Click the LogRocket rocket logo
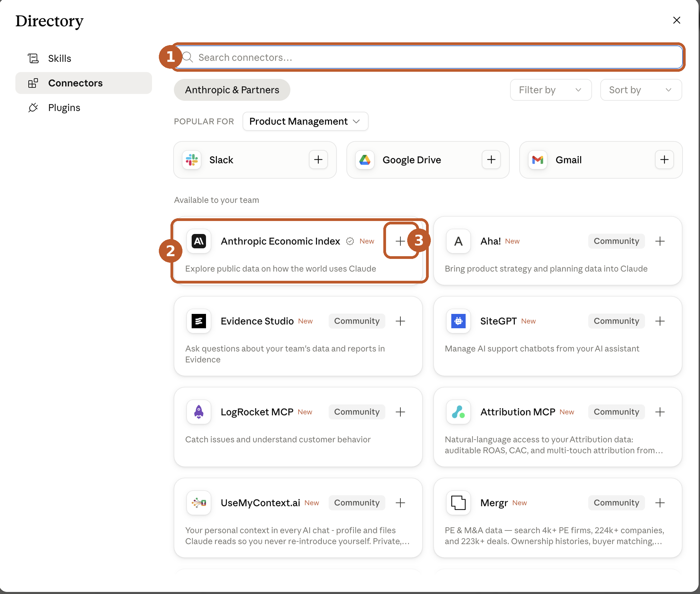 click(x=199, y=412)
